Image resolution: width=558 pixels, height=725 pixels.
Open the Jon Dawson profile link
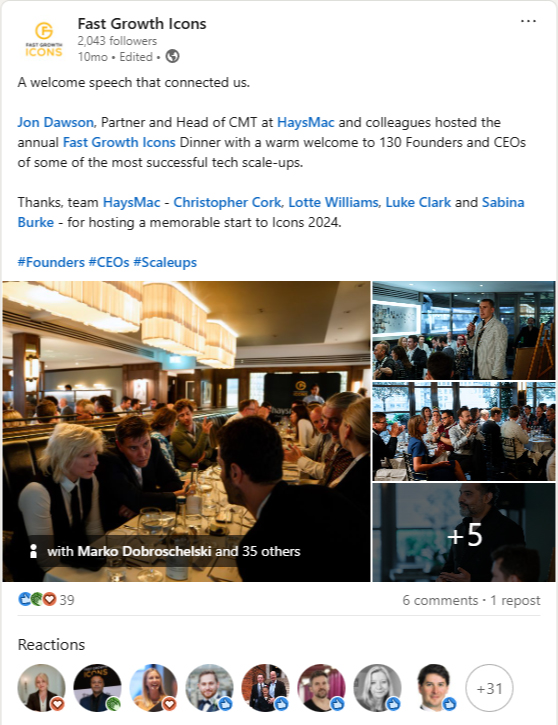55,123
